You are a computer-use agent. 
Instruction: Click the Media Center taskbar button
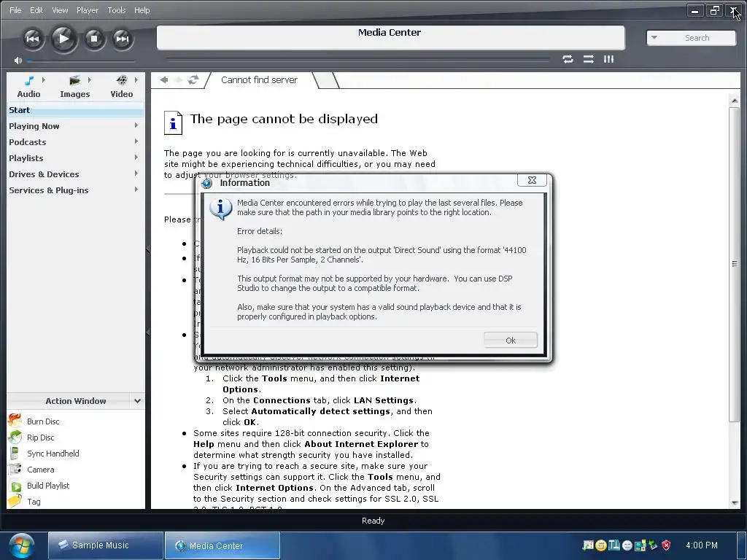[x=222, y=545]
